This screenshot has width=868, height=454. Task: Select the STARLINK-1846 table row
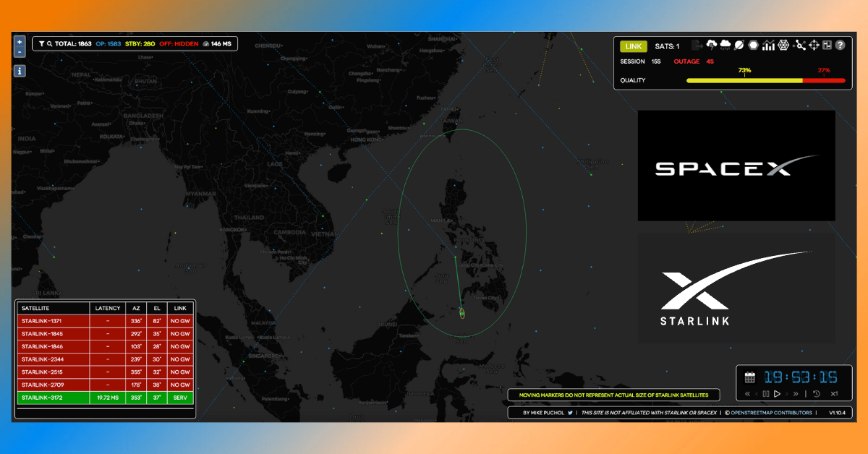coord(106,346)
